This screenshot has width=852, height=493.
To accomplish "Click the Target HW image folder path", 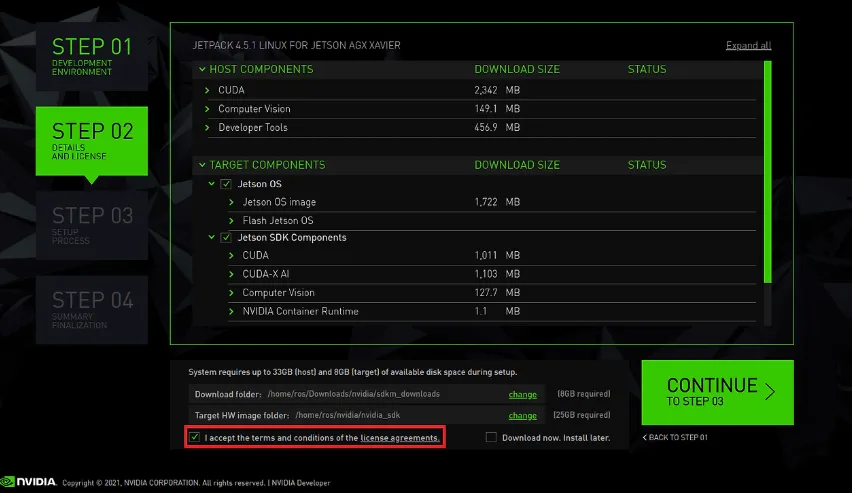I will pos(348,415).
